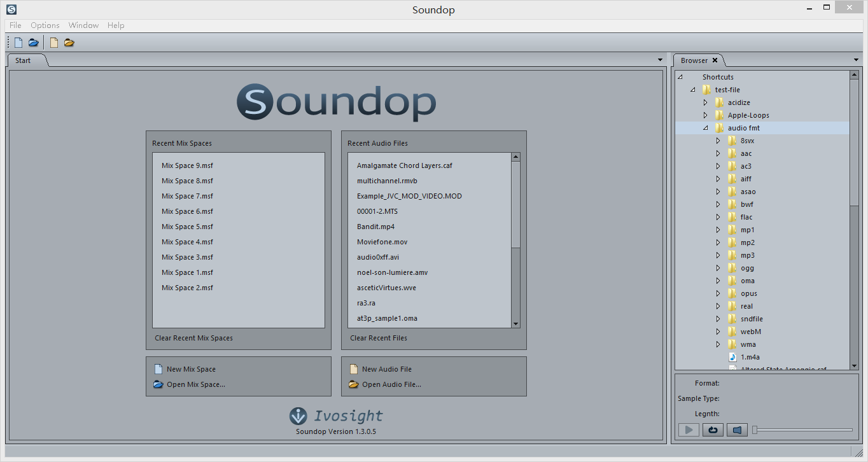Select the Apple-Loops folder icon
This screenshot has height=462, width=868.
click(720, 115)
